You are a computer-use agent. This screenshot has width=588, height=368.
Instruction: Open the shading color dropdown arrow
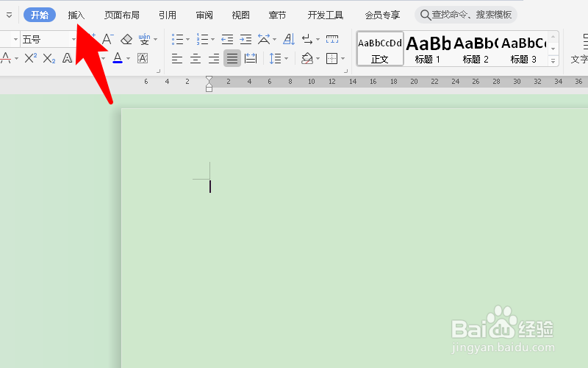pyautogui.click(x=318, y=58)
